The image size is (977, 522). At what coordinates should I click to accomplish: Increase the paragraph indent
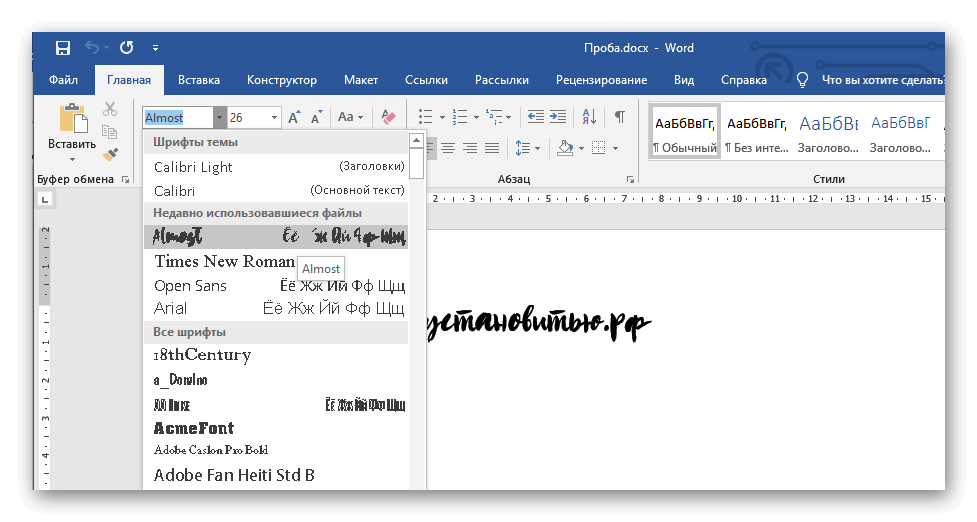[558, 116]
